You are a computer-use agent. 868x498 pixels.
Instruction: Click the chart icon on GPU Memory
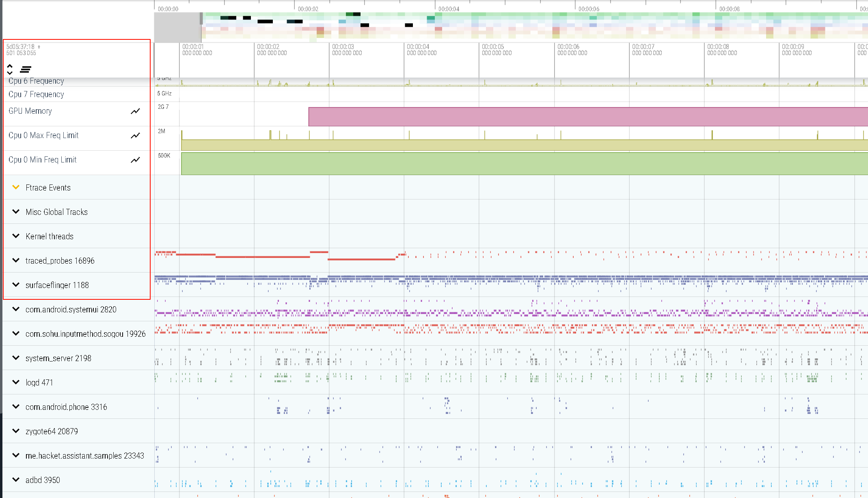point(135,111)
